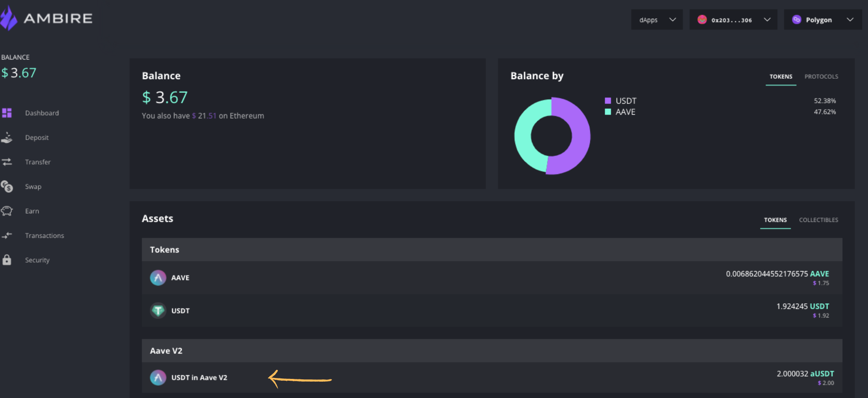868x398 pixels.
Task: View the Transactions page
Action: pyautogui.click(x=45, y=236)
